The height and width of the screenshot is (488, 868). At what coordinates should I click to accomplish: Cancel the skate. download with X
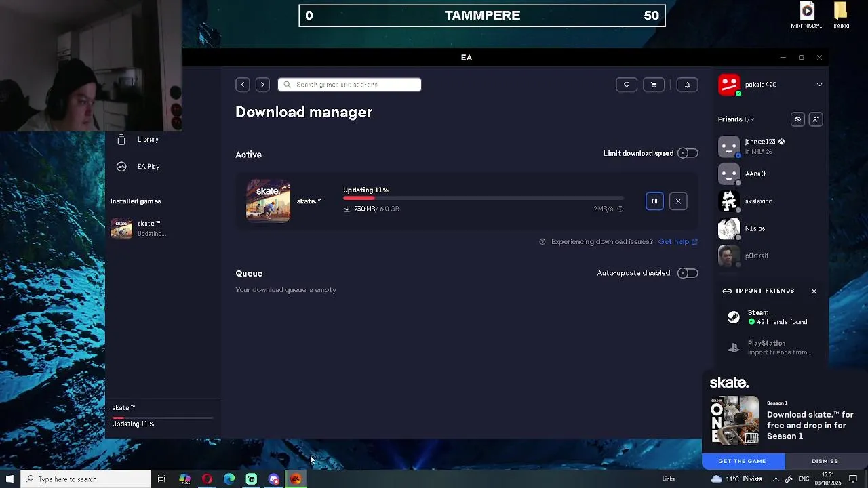click(678, 201)
